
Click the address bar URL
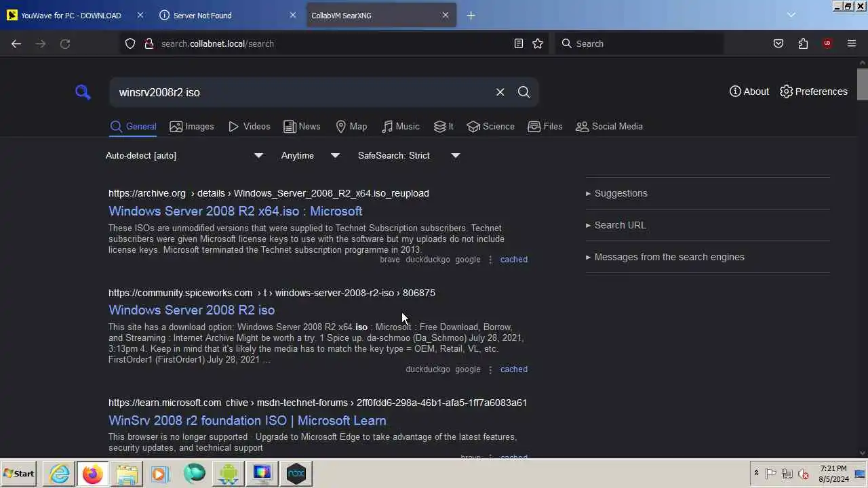click(218, 43)
